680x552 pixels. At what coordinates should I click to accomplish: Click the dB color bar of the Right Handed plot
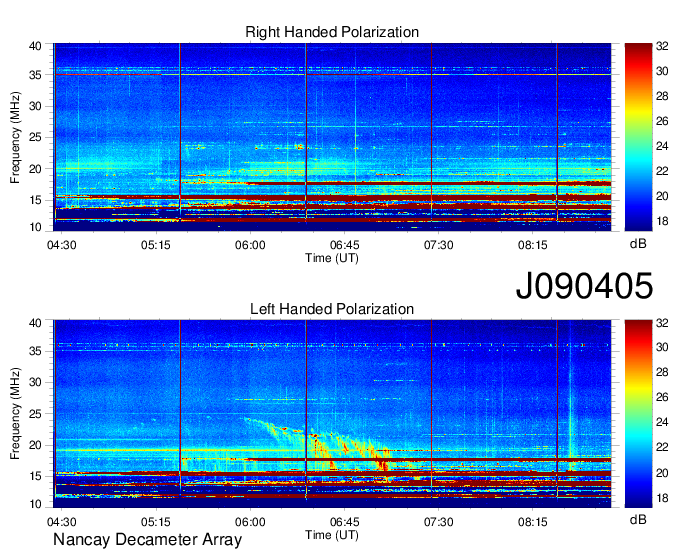click(x=638, y=137)
